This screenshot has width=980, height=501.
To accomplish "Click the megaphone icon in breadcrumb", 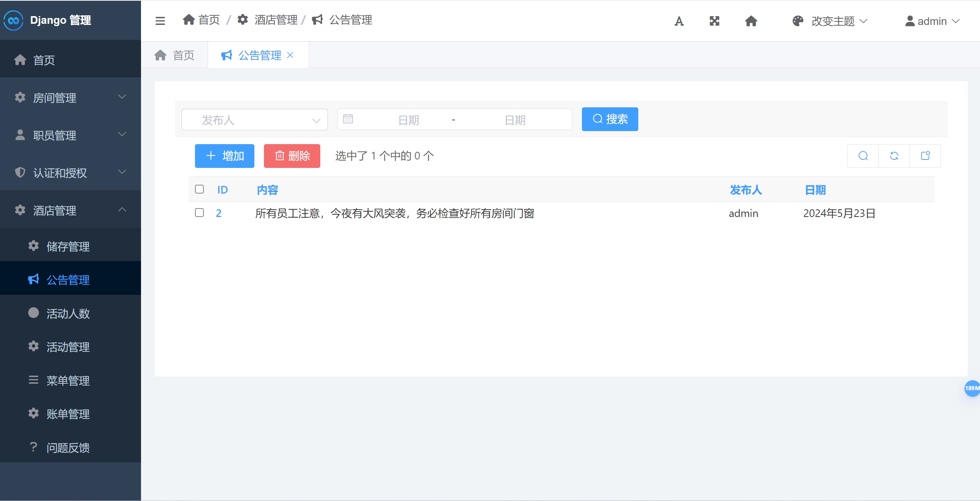I will click(317, 20).
